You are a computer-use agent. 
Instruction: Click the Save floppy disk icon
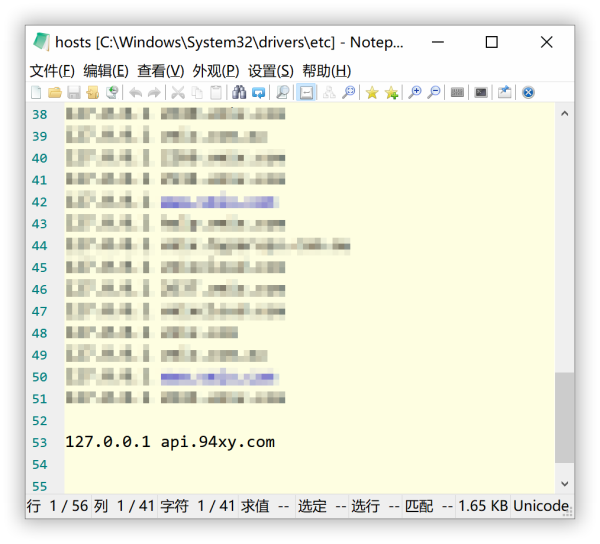(74, 92)
